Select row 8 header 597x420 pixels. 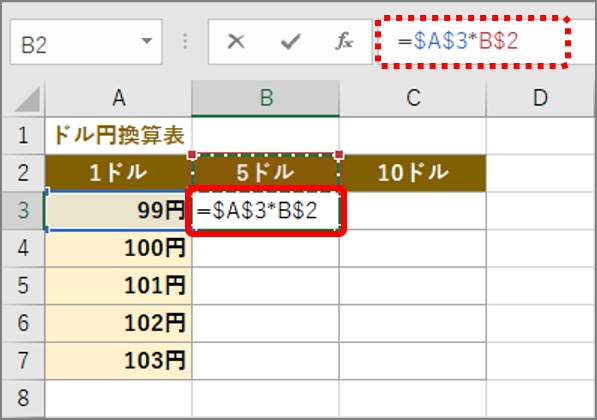click(23, 398)
